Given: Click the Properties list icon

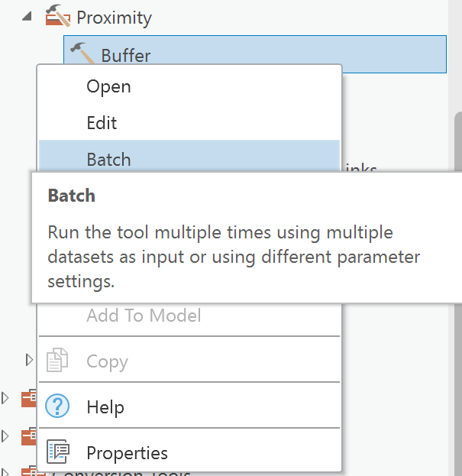Looking at the screenshot, I should click(58, 452).
